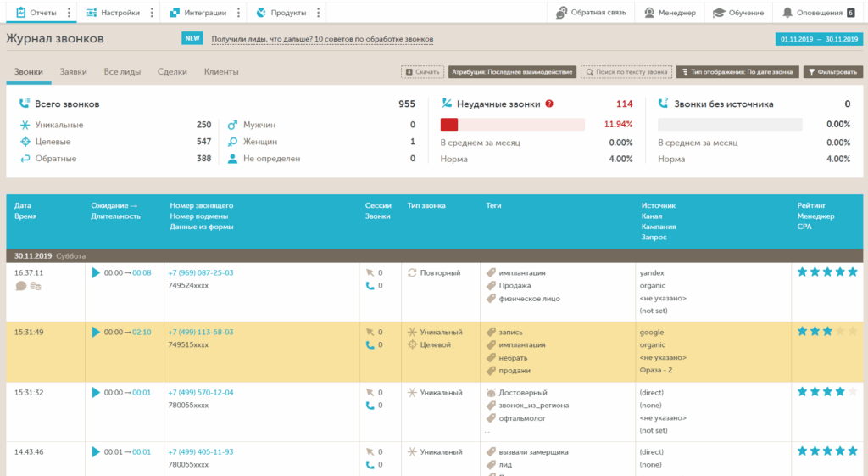This screenshot has height=476, width=868.
Task: Click the NEW badge
Action: (x=192, y=38)
